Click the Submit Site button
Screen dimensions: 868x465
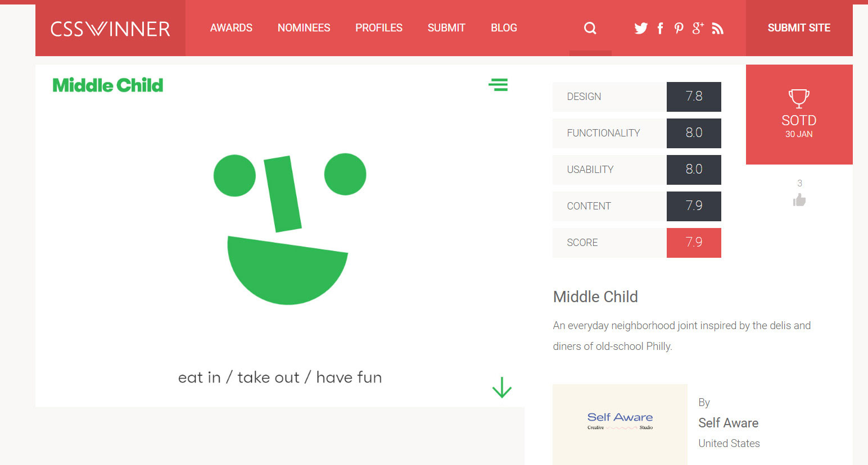point(799,28)
